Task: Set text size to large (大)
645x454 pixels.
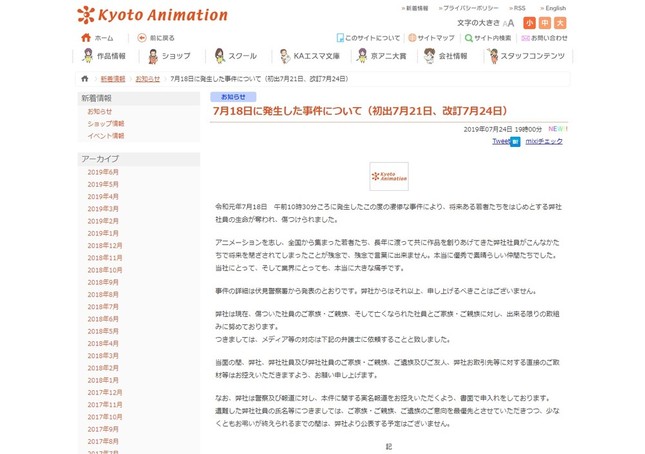Action: click(x=560, y=22)
